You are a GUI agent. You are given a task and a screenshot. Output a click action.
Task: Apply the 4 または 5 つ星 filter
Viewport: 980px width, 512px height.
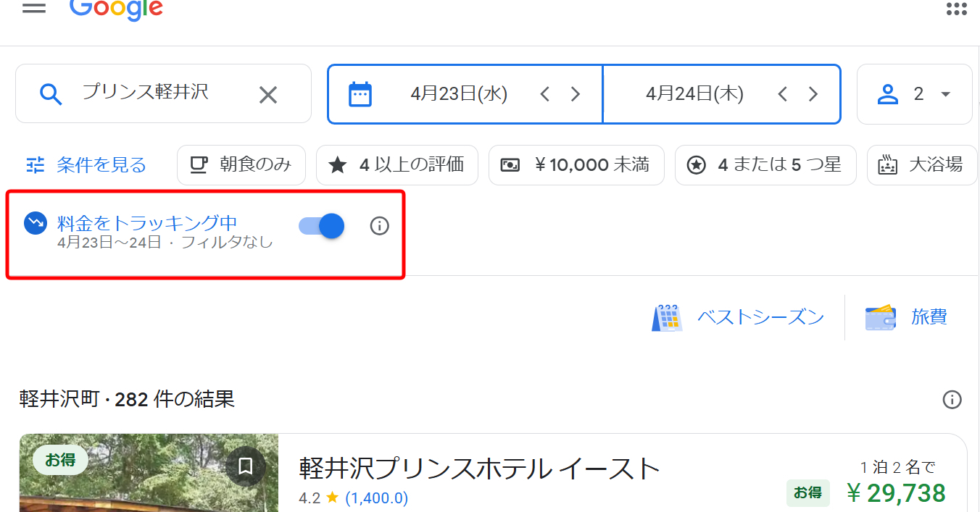coord(765,165)
